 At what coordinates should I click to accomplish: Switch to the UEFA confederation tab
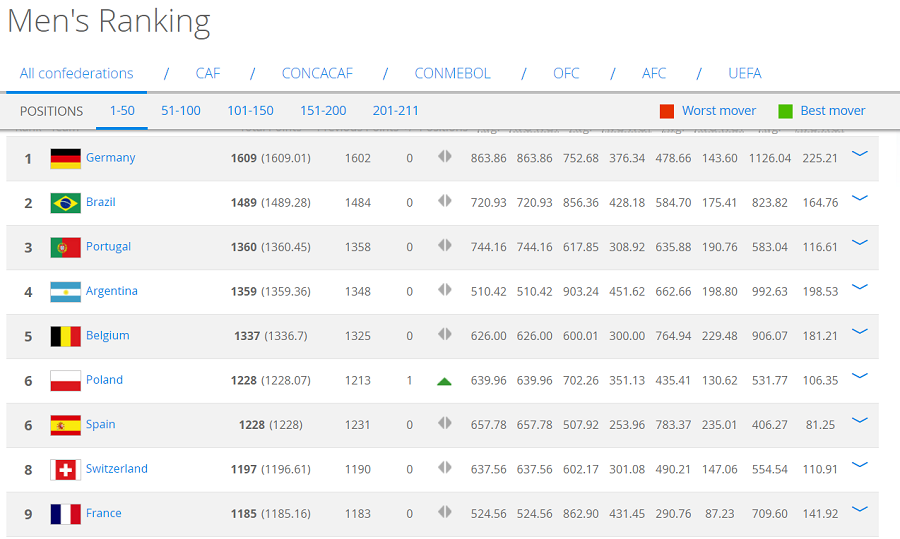[744, 73]
